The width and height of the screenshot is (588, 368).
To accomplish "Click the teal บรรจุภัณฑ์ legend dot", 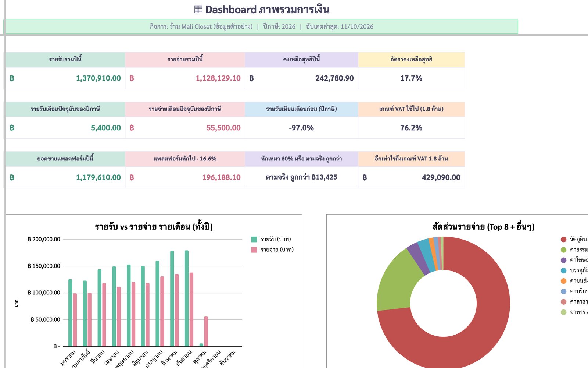I will 563,270.
